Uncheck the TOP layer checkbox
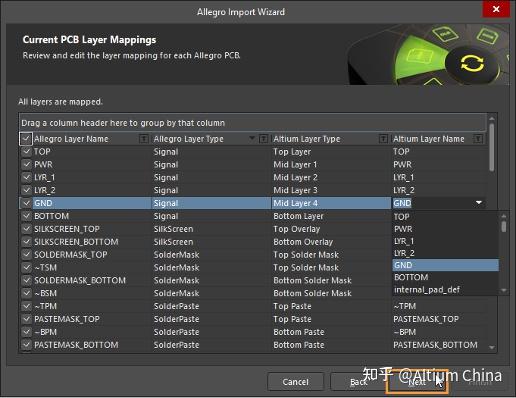 click(x=26, y=152)
